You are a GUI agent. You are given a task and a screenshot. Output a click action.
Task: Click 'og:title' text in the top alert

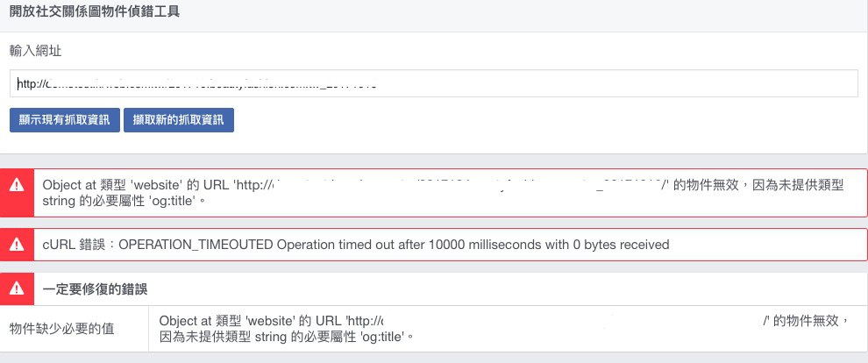tap(174, 202)
